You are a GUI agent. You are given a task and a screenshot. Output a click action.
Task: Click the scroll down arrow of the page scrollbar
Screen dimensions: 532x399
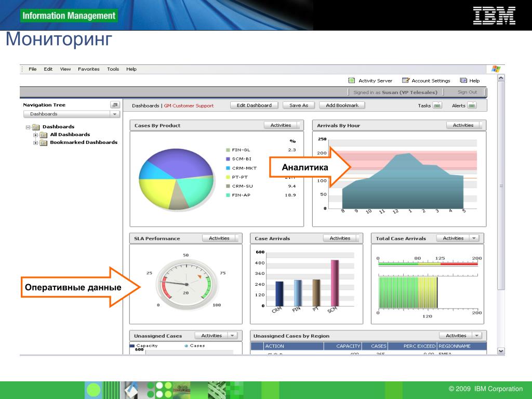(501, 351)
